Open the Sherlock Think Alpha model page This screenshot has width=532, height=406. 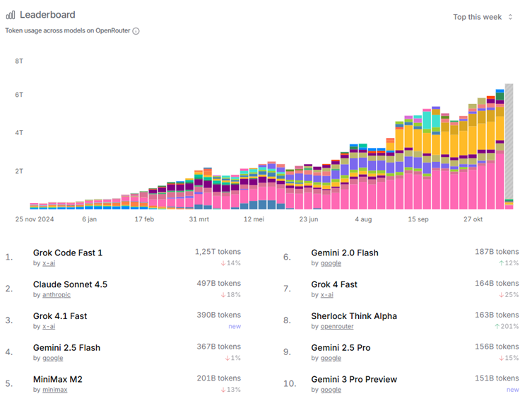[x=354, y=316]
